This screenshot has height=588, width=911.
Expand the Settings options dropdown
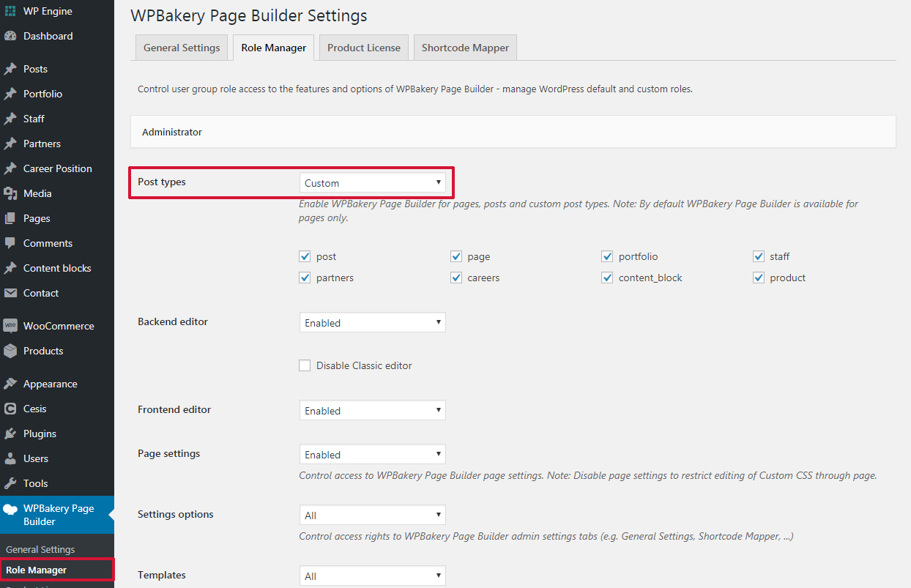372,516
